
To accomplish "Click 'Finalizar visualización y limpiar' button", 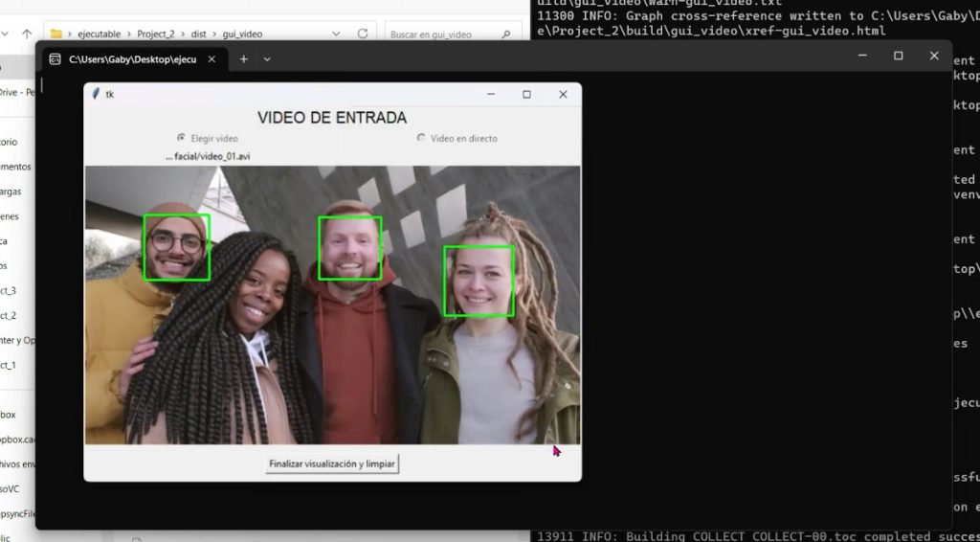I will pos(332,463).
